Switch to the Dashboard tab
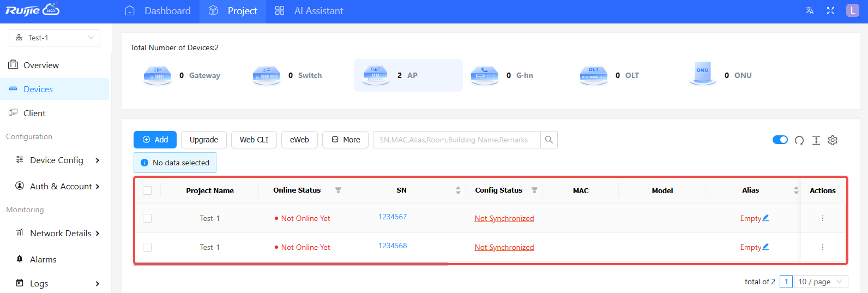 tap(158, 11)
